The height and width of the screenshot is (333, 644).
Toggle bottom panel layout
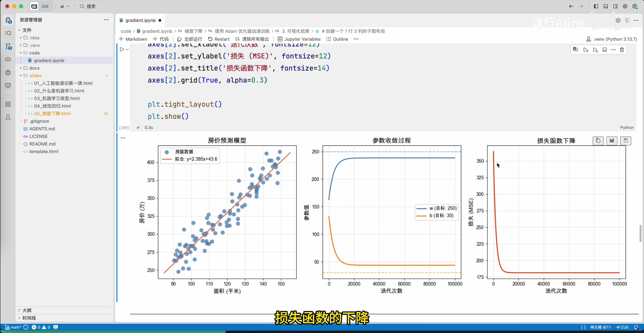(606, 6)
